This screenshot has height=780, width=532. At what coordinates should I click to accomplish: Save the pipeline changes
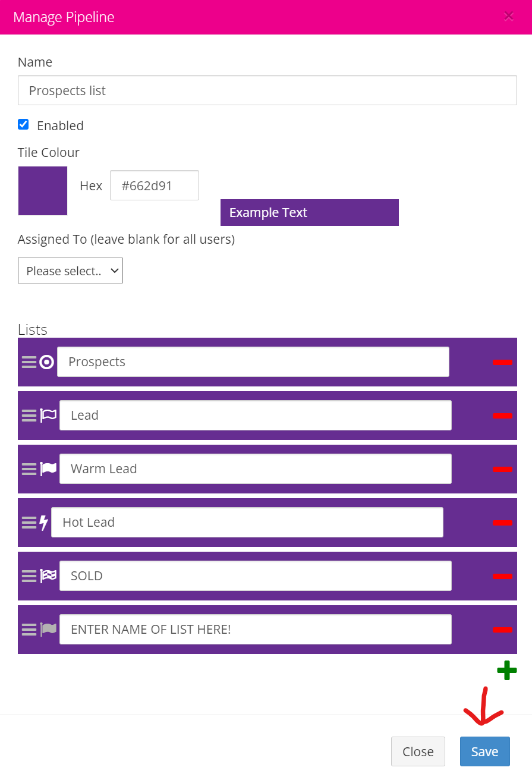(x=484, y=751)
